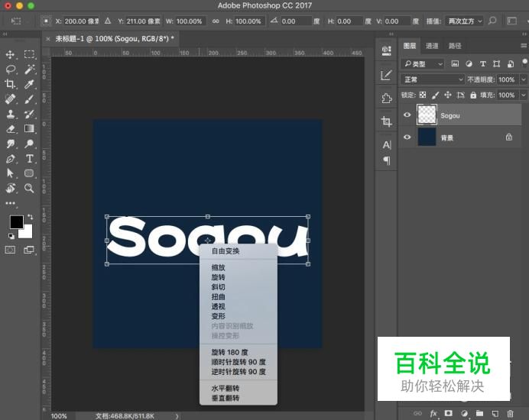
Task: Click the X position input field
Action: 81,21
